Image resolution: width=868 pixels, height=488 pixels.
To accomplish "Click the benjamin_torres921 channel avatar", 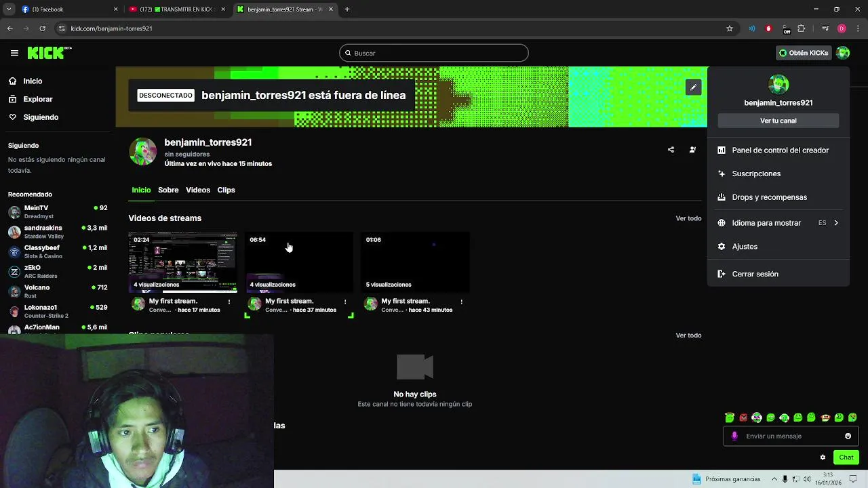I will pos(142,152).
